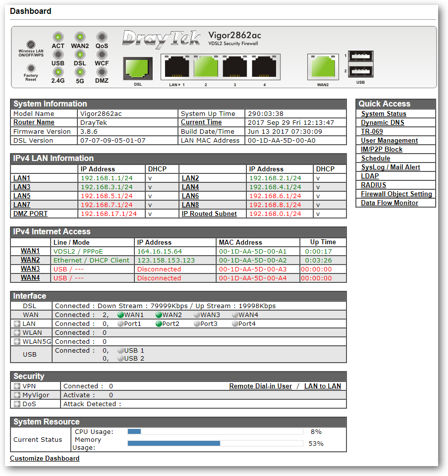Expand the WLAN interface row
Screen dimensions: 448x476
[17, 333]
